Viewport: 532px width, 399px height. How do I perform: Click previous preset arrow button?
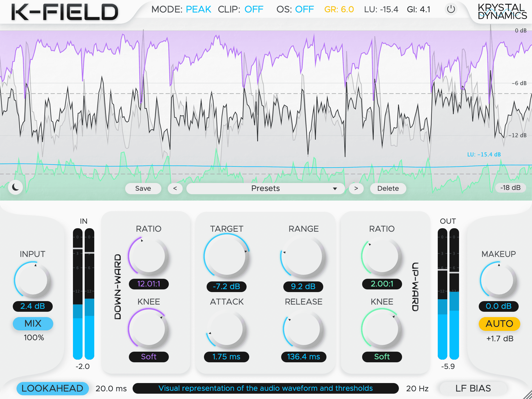click(175, 188)
